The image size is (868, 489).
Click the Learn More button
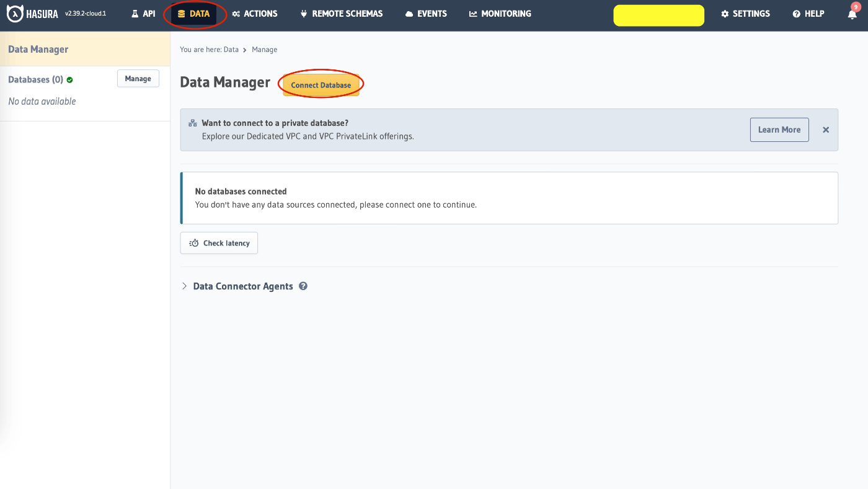[x=779, y=130]
